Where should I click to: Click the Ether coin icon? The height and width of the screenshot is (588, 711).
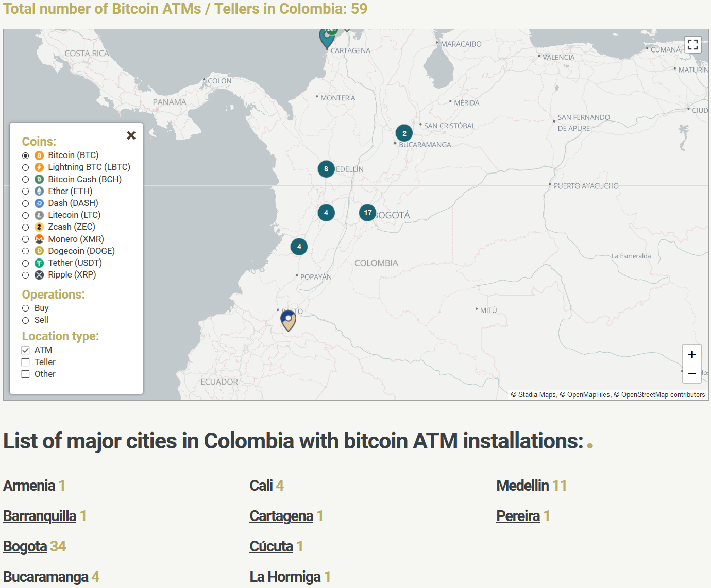[39, 191]
